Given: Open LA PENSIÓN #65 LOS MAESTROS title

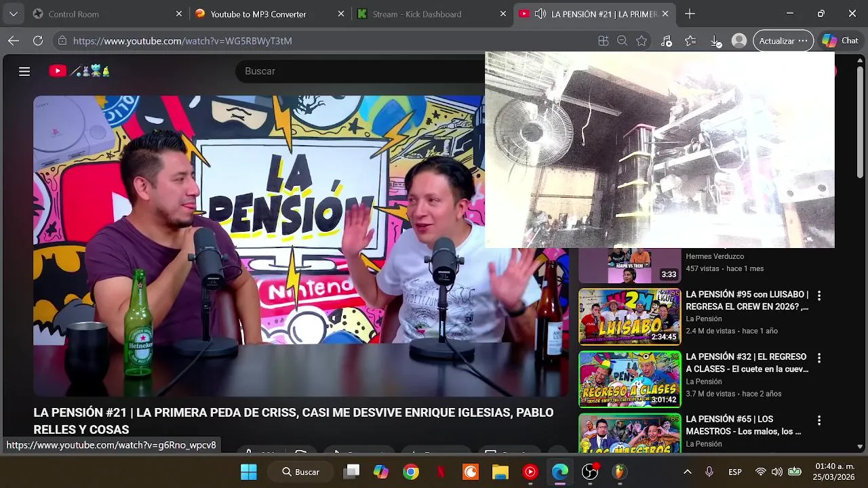Looking at the screenshot, I should (743, 425).
